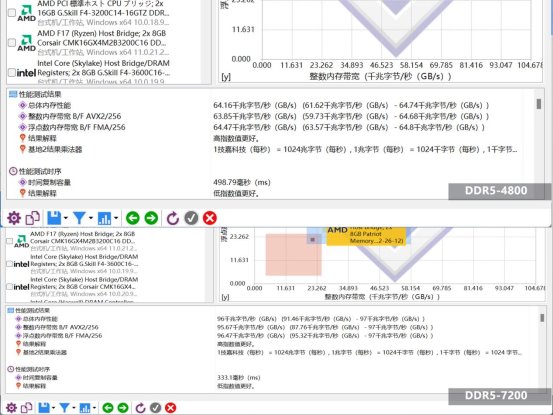553x415 pixels.
Task: Click yellow AMD Patriot Memory tooltip in chart
Action: pos(366,236)
